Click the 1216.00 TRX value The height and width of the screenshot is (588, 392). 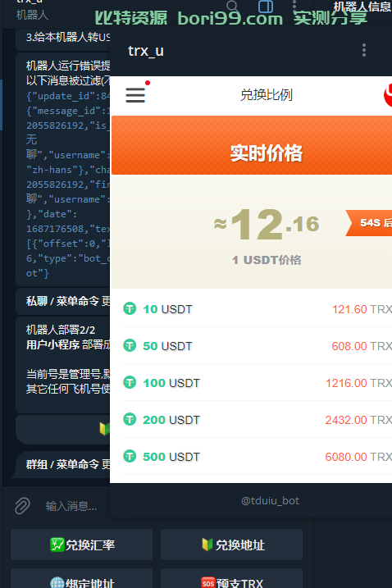point(358,383)
